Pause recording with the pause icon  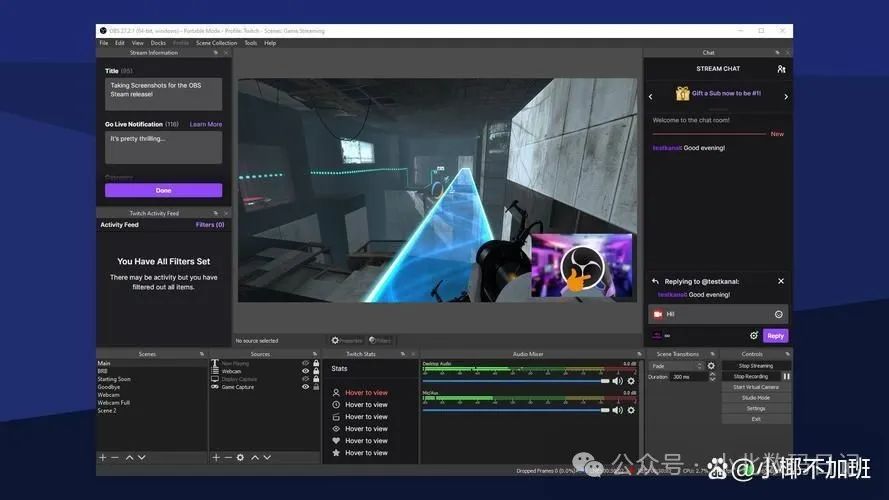click(x=786, y=376)
